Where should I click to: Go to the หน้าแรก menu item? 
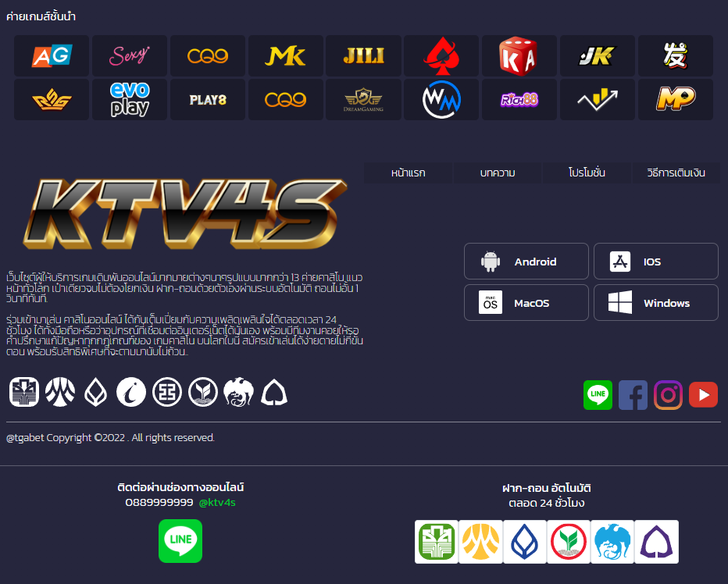408,173
